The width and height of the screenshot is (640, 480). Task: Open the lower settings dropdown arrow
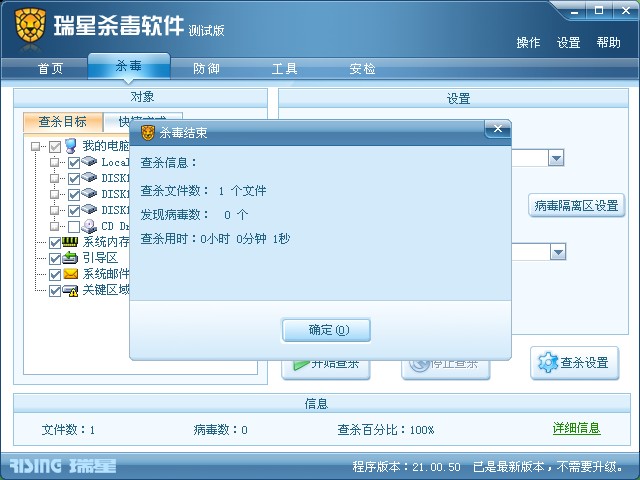click(x=558, y=252)
